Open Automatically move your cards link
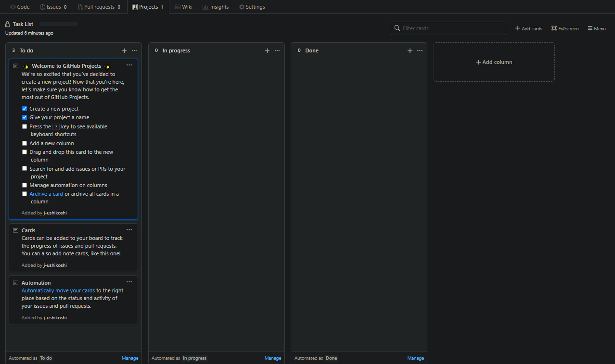 pos(58,290)
